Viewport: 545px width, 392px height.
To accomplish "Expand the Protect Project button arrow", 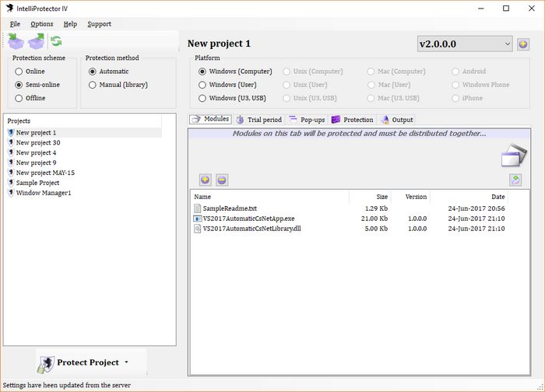I will 126,362.
